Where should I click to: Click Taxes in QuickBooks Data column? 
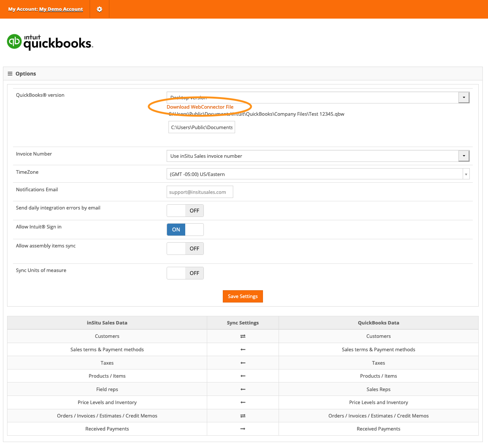click(379, 363)
